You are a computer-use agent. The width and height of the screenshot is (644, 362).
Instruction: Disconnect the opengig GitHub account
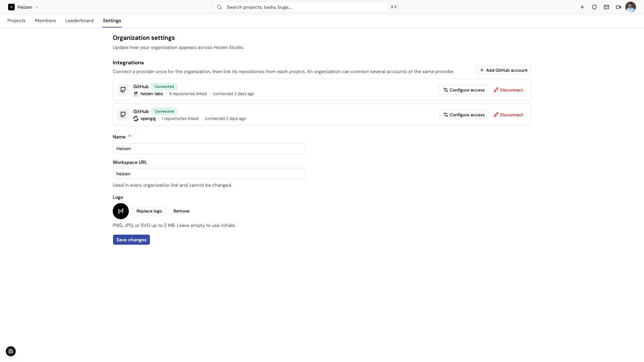click(508, 115)
